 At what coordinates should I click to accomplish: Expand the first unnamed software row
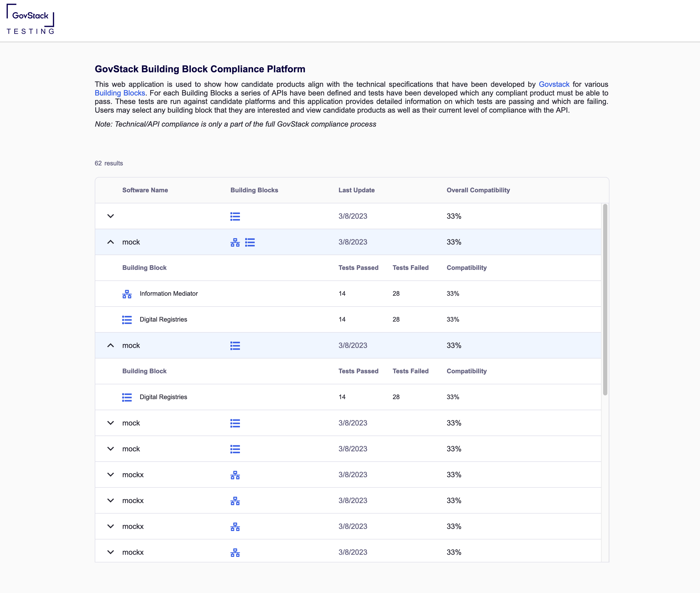[110, 216]
